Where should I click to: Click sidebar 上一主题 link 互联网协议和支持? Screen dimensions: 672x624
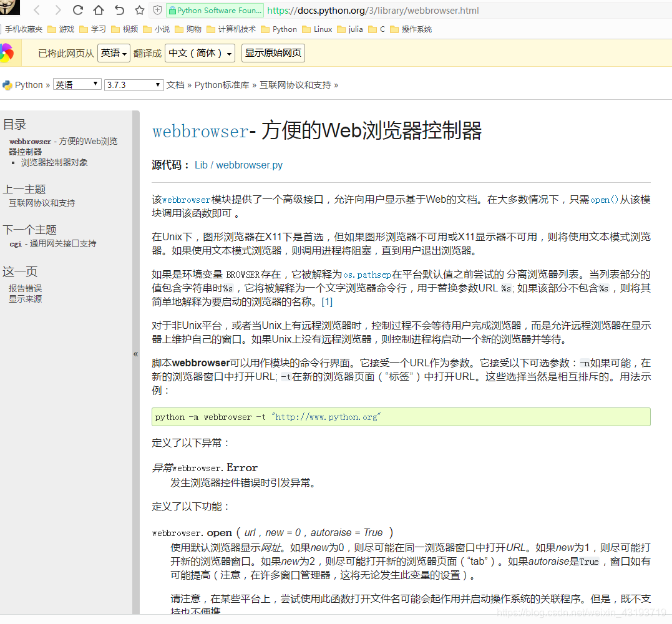coord(42,203)
